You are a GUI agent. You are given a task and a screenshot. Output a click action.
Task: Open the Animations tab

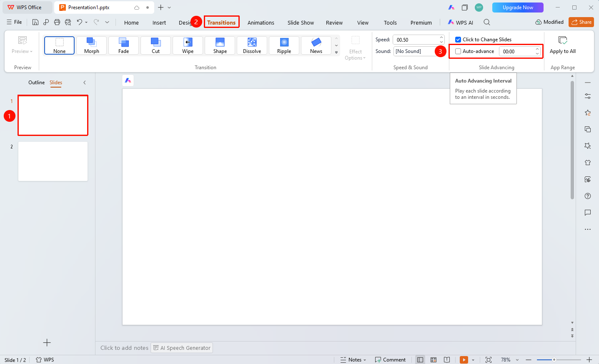pos(261,23)
